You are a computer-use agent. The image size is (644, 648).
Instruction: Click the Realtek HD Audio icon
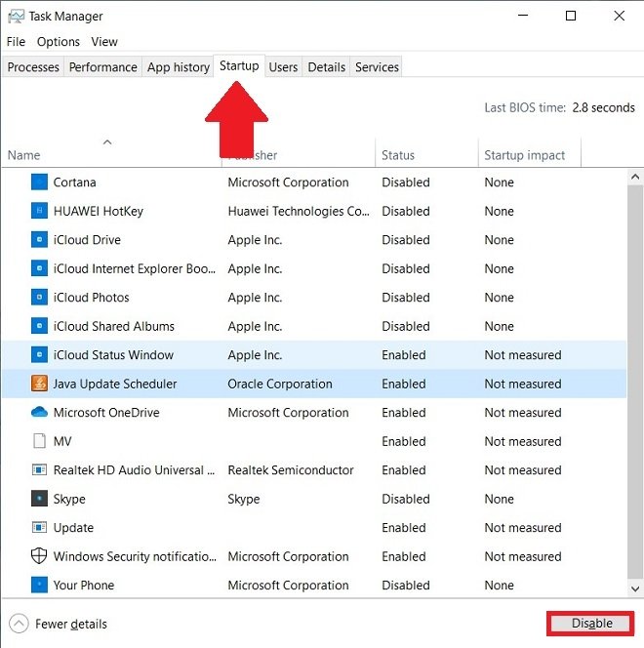(39, 469)
